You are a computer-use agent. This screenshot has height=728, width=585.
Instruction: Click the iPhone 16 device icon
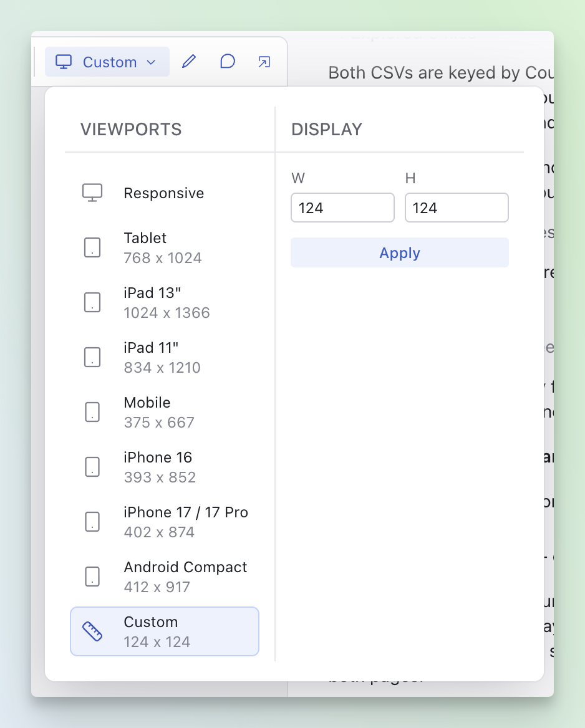(92, 467)
